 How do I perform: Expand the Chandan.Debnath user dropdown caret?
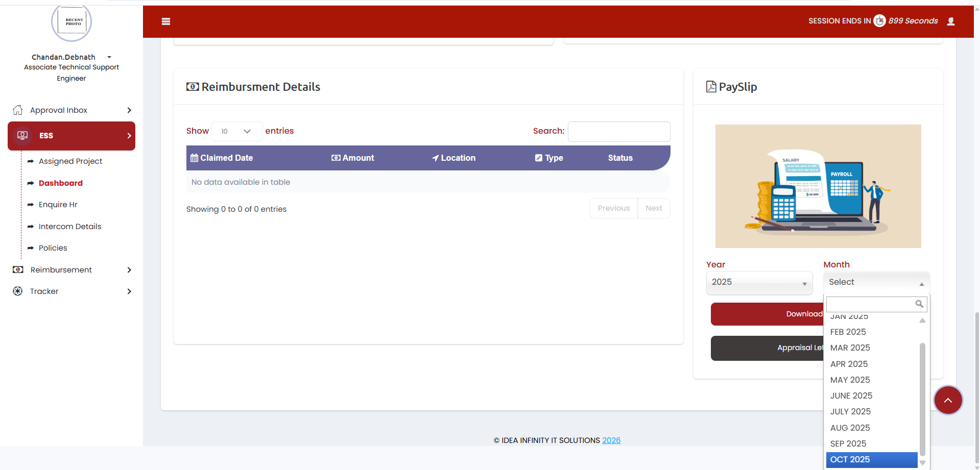pos(109,57)
